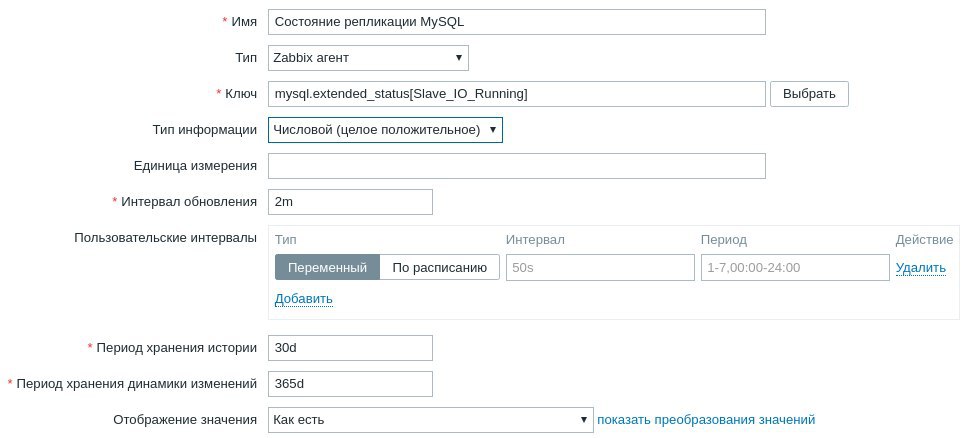Click the Имя field label
The image size is (975, 438).
tap(244, 22)
